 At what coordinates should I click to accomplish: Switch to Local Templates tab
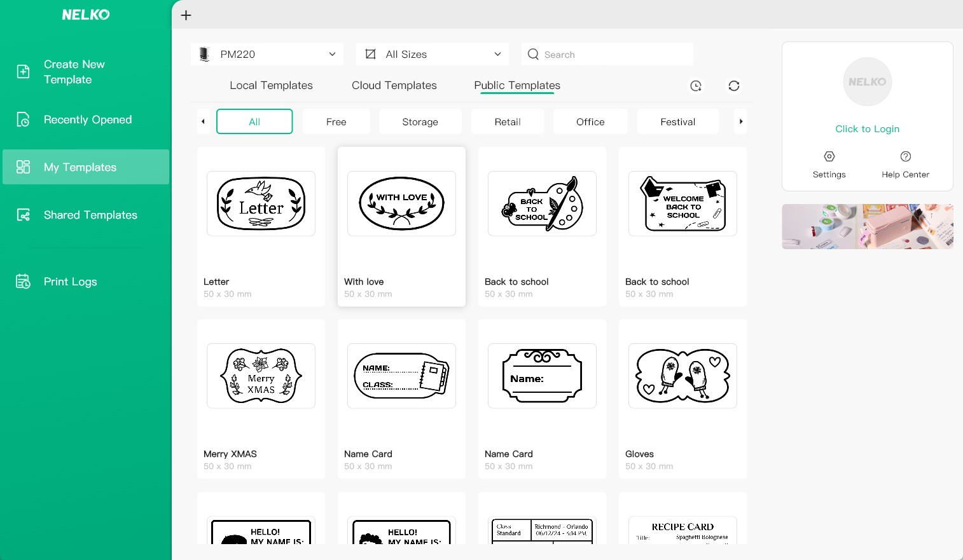tap(271, 85)
